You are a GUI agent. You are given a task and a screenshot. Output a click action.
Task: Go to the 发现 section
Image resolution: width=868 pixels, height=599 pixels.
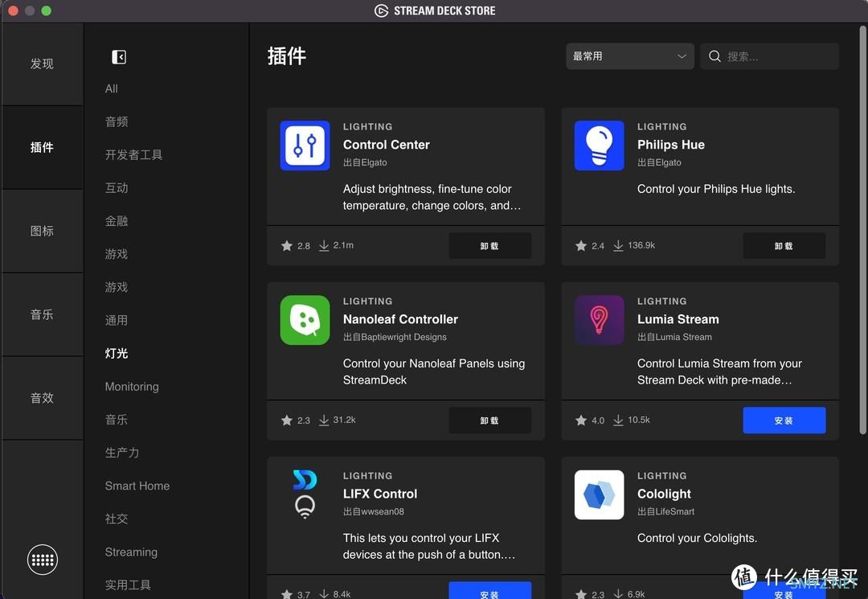pyautogui.click(x=42, y=64)
